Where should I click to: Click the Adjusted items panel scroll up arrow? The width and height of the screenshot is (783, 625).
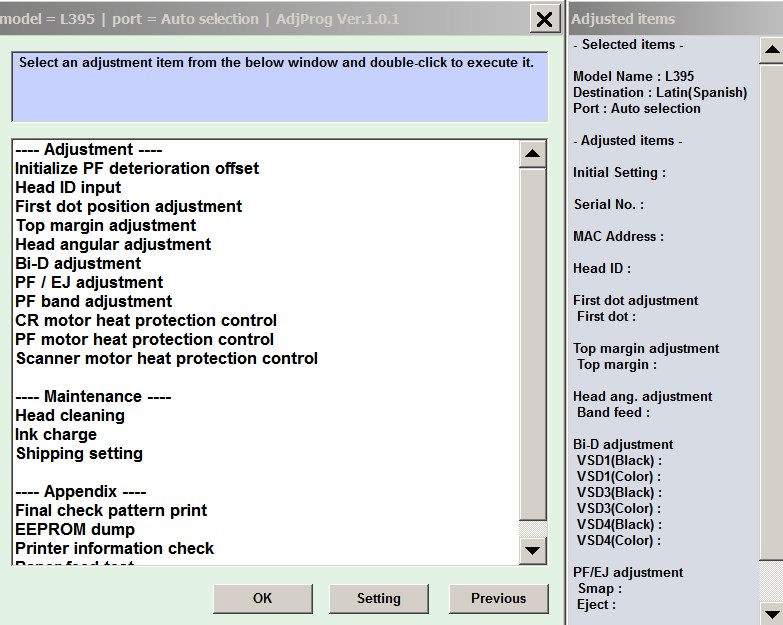click(772, 49)
